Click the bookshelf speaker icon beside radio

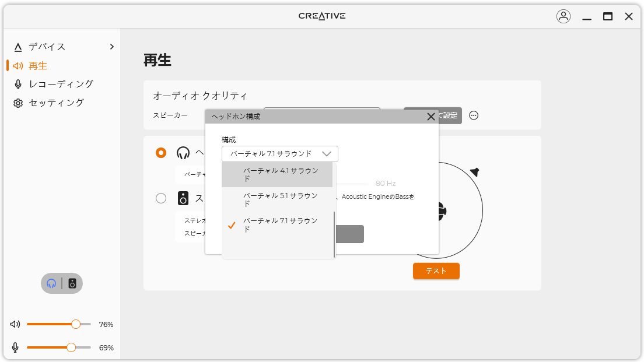pos(183,198)
